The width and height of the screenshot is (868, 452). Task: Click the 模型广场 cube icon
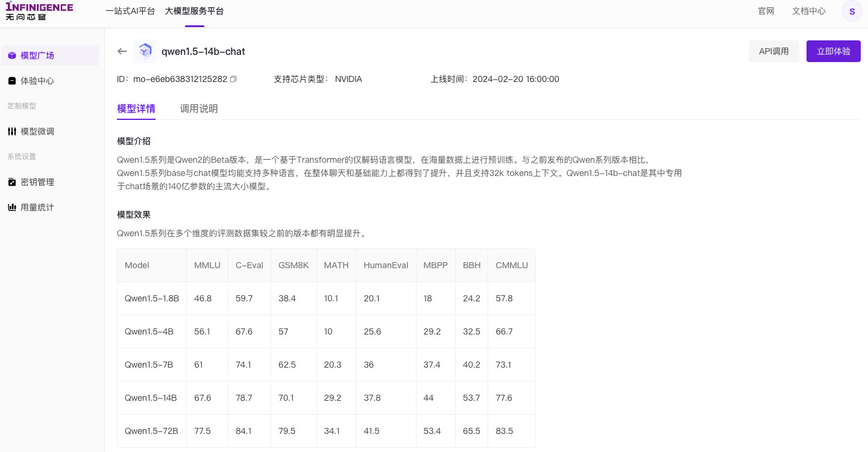click(x=12, y=55)
